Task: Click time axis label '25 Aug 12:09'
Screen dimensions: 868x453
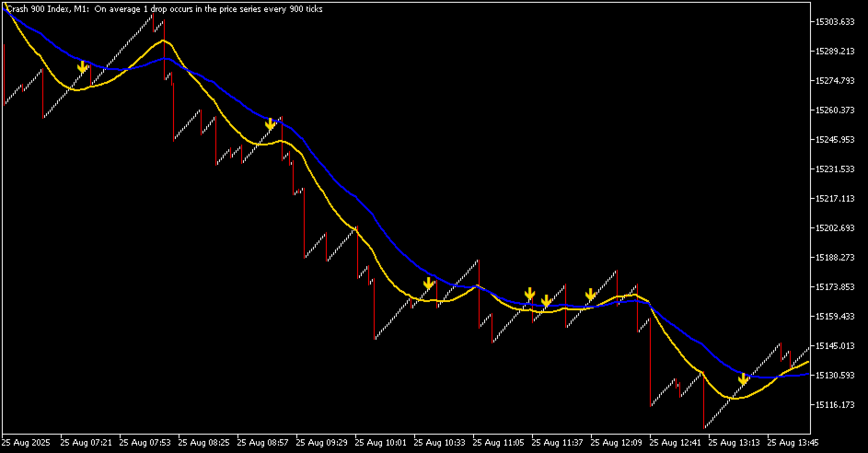Action: tap(616, 443)
